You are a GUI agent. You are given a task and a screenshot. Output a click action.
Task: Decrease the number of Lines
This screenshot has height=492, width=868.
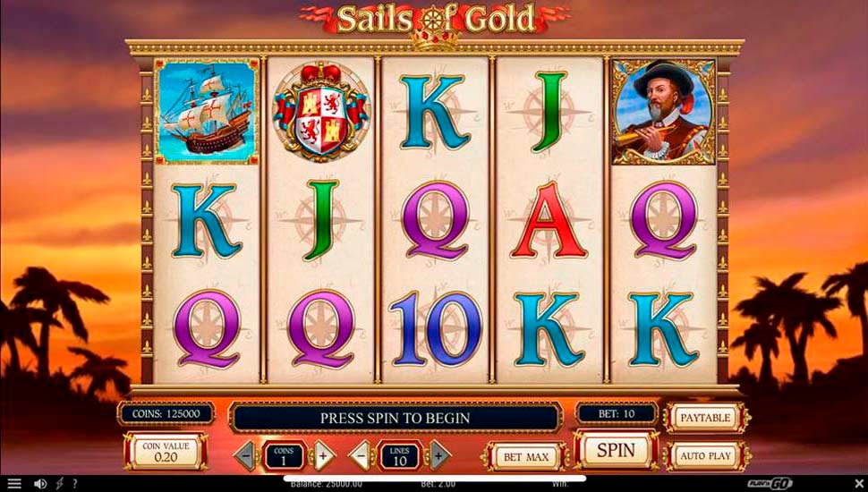[360, 455]
